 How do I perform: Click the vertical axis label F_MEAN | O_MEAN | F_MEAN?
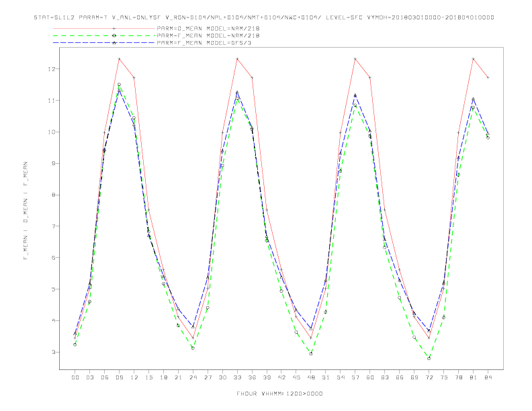point(26,211)
